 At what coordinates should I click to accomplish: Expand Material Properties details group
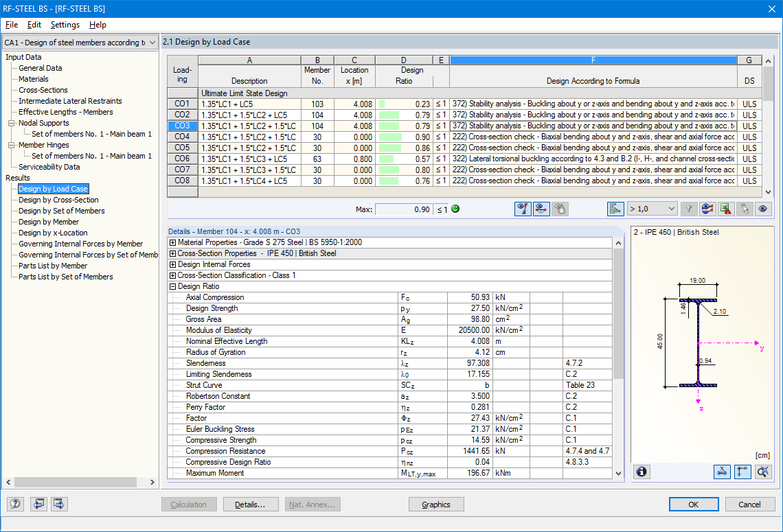click(173, 242)
